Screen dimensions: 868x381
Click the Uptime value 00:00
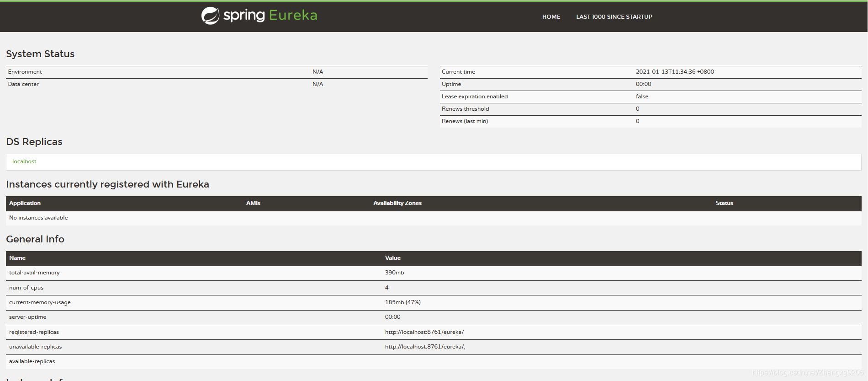tap(643, 84)
